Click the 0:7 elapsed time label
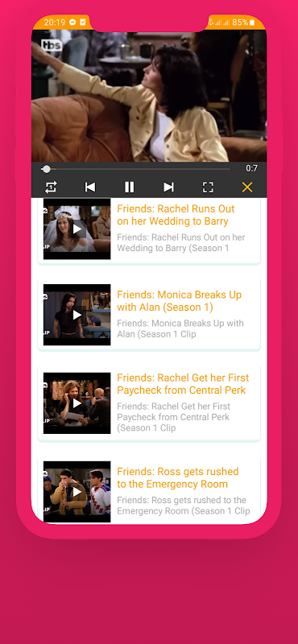Screen dimensions: 298x644 [x=251, y=168]
